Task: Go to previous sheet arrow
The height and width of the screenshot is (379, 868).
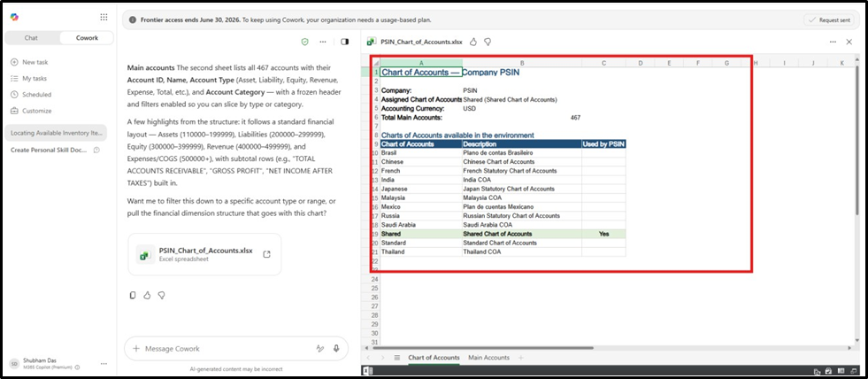Action: (369, 358)
